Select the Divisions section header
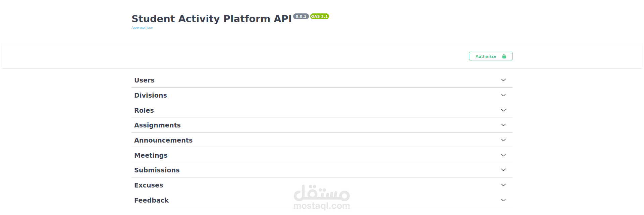The image size is (644, 215). [151, 95]
